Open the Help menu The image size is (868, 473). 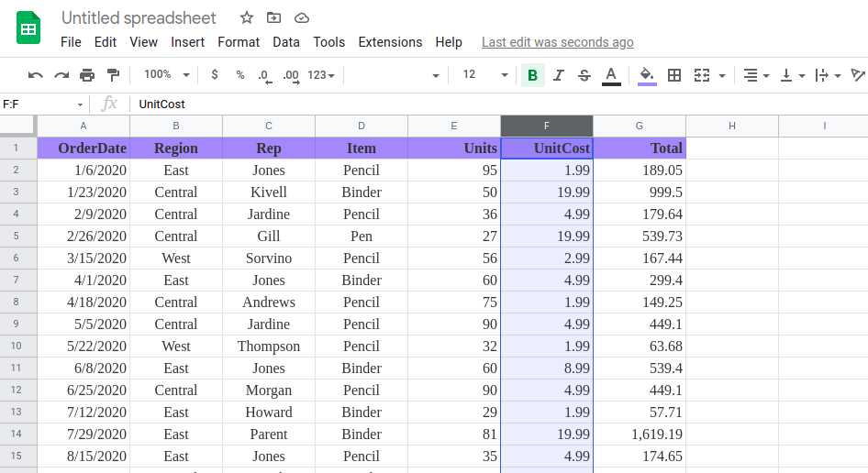(x=449, y=42)
